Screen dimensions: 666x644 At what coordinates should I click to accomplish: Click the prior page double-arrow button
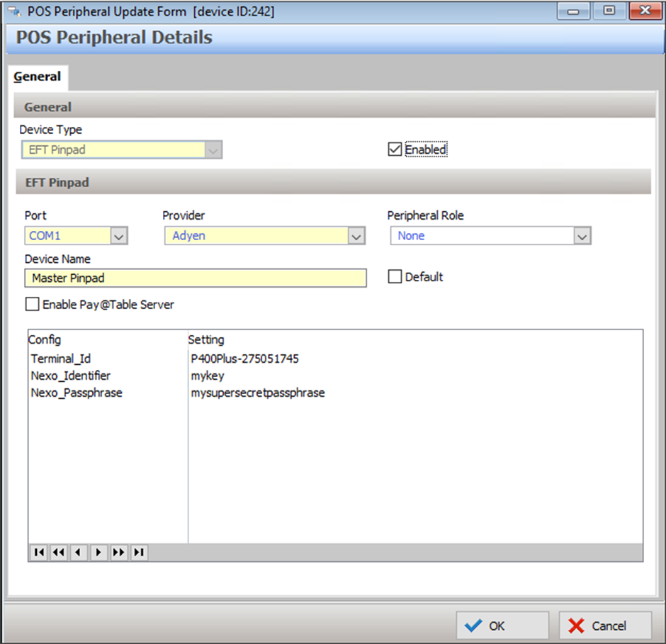(58, 553)
